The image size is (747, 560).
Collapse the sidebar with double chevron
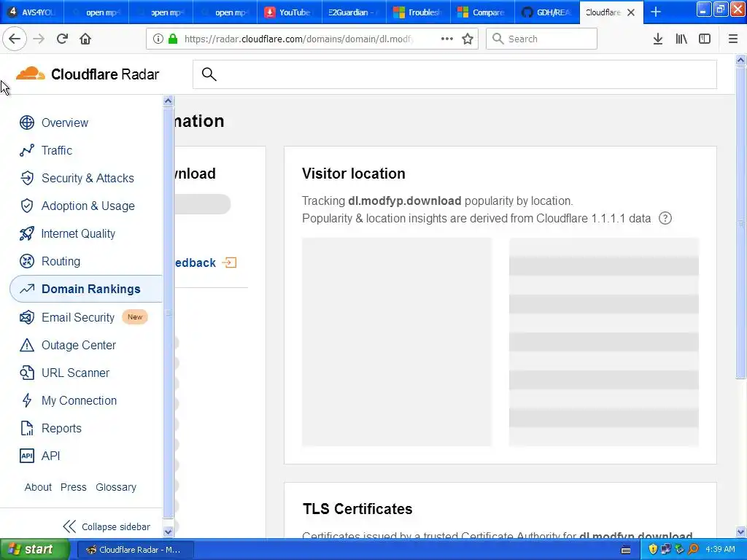(69, 526)
